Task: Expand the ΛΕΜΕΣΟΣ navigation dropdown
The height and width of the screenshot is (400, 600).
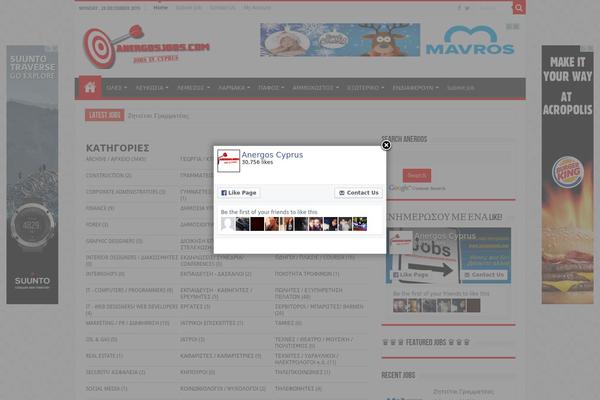Action: 193,88
